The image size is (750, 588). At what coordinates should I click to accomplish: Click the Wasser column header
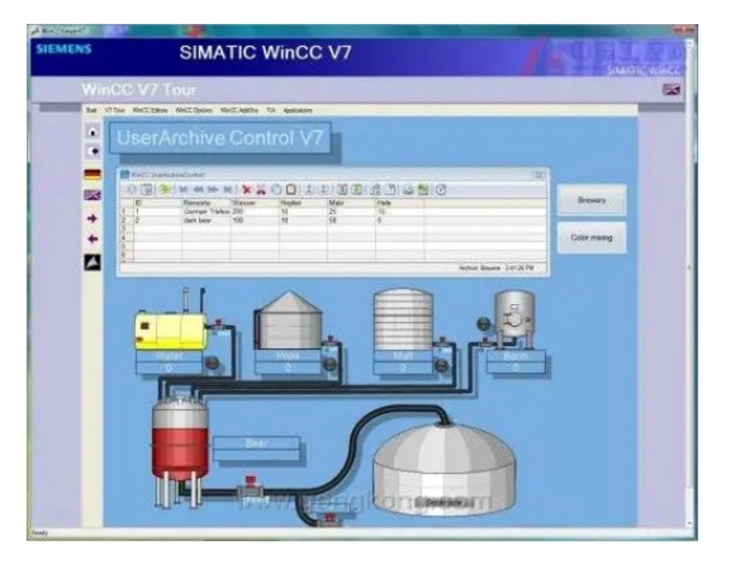(x=254, y=203)
